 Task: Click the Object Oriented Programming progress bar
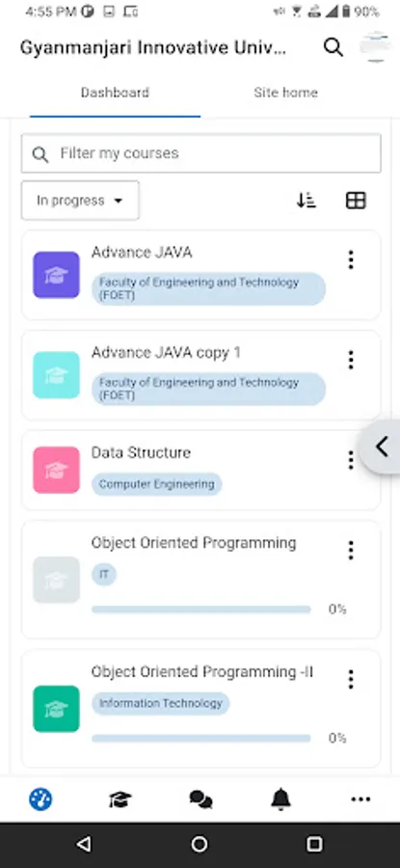point(200,610)
